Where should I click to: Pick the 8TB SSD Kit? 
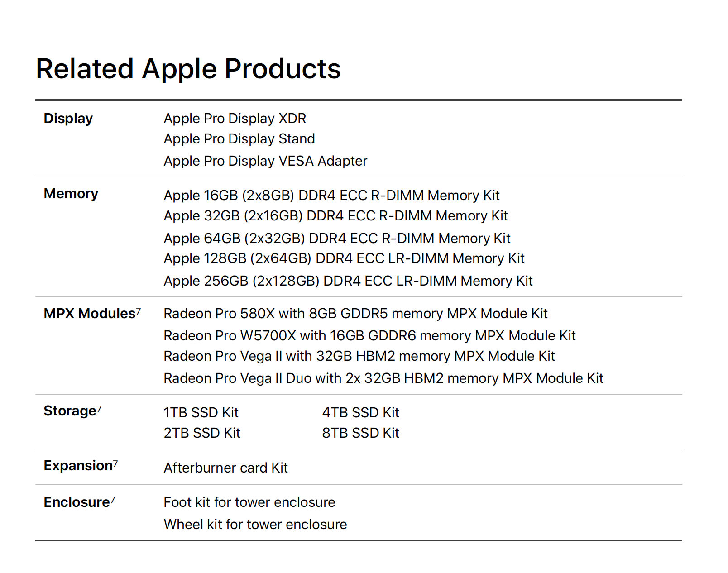click(360, 433)
